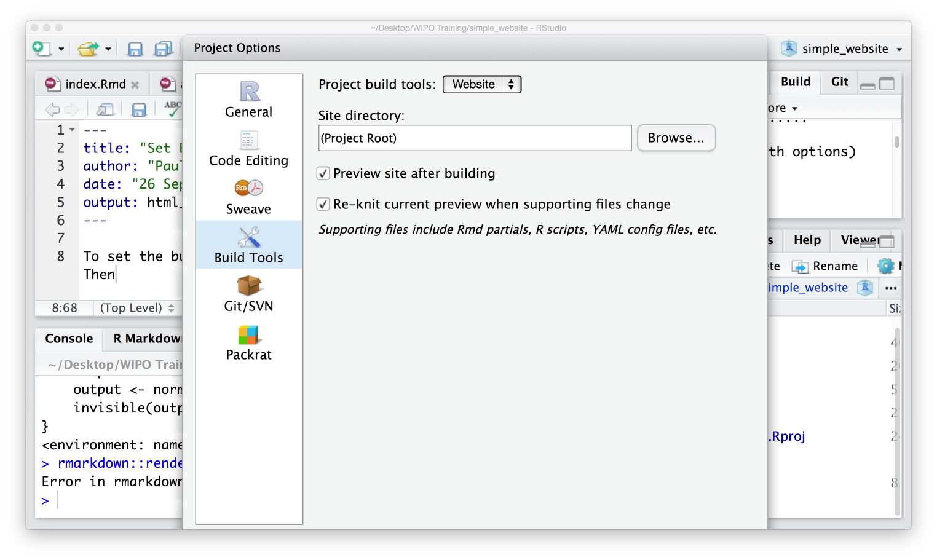Switch to the Git tab
The height and width of the screenshot is (560, 937).
tap(839, 82)
